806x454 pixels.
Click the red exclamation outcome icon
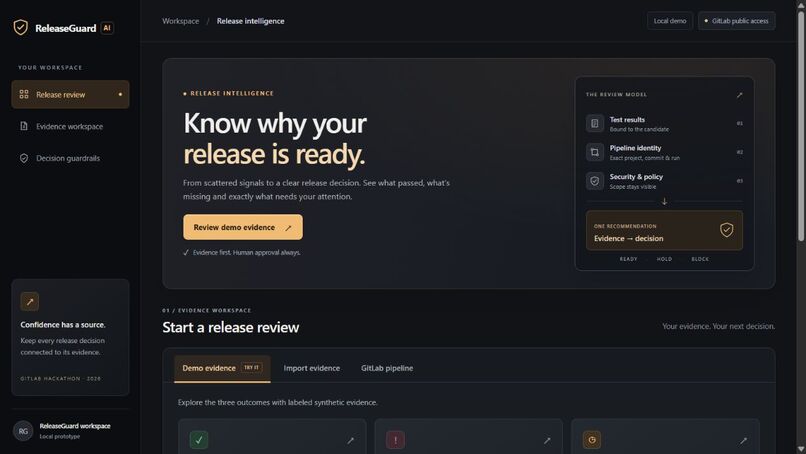pyautogui.click(x=395, y=440)
